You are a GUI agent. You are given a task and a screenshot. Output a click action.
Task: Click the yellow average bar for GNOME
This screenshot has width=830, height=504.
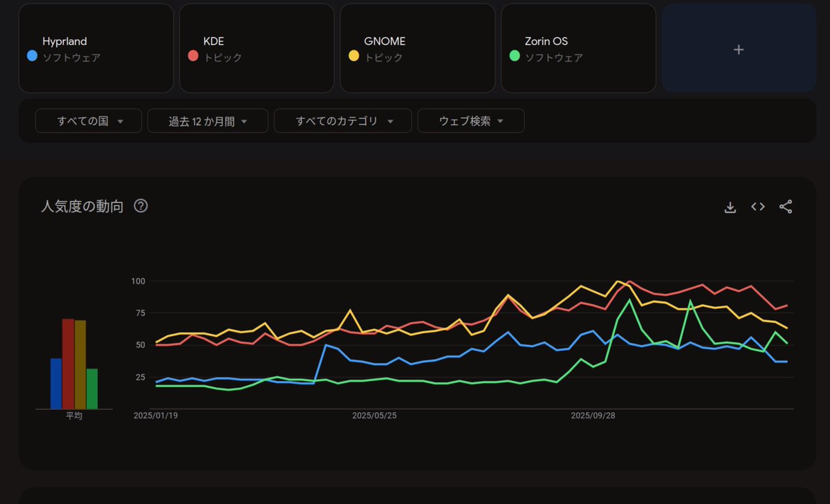click(x=80, y=365)
